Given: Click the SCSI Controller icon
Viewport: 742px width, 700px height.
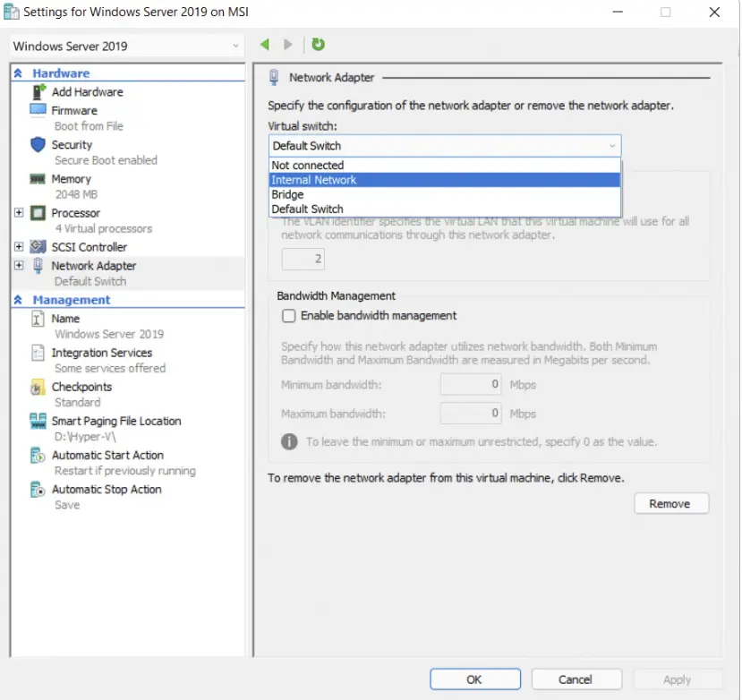Looking at the screenshot, I should pyautogui.click(x=38, y=247).
